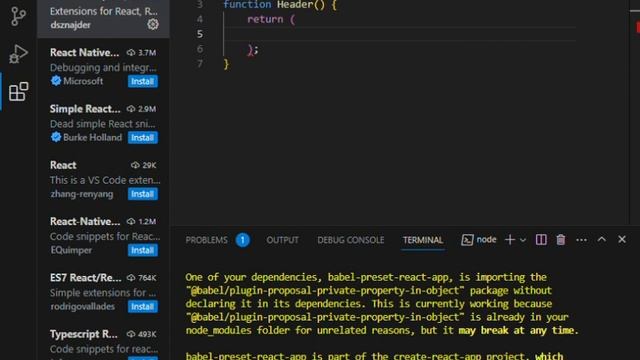
Task: Open the Run and Debug view
Action: (x=18, y=53)
